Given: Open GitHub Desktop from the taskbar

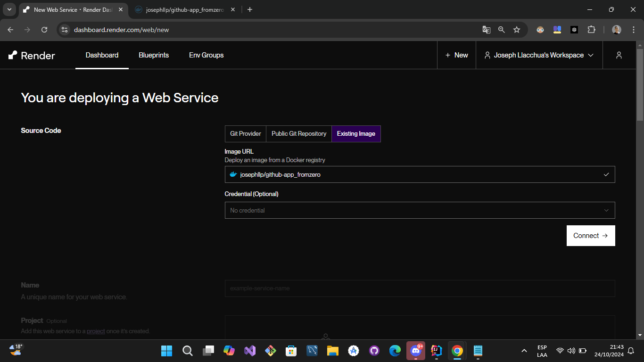Looking at the screenshot, I should pyautogui.click(x=374, y=351).
